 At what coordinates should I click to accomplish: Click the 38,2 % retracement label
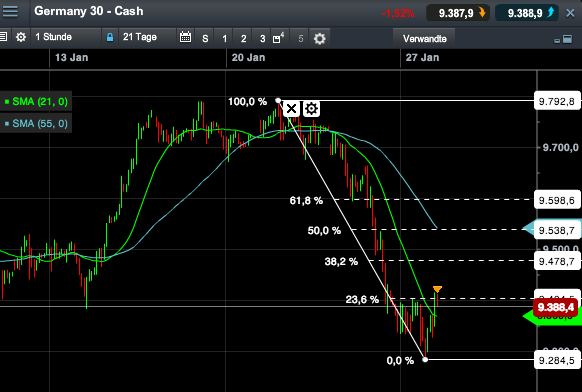(x=341, y=262)
